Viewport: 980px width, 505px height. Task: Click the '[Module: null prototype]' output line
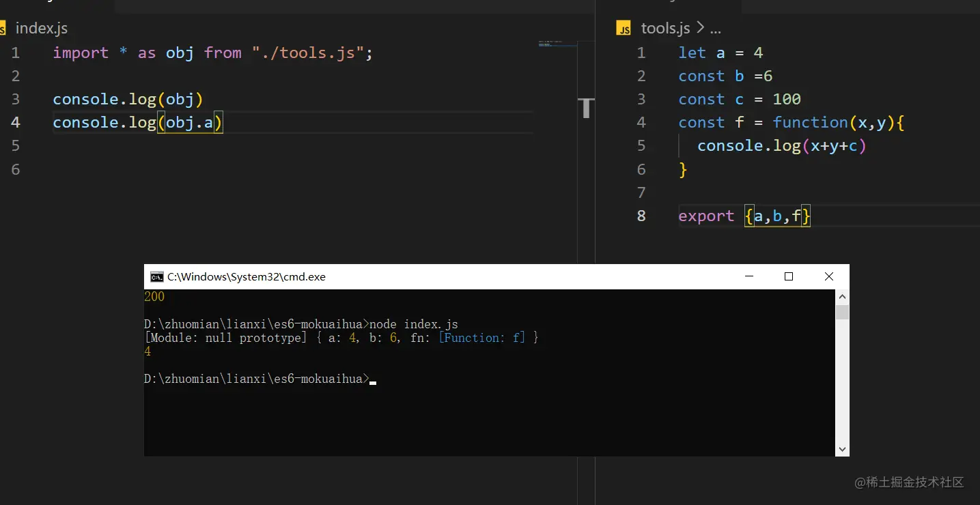click(341, 338)
